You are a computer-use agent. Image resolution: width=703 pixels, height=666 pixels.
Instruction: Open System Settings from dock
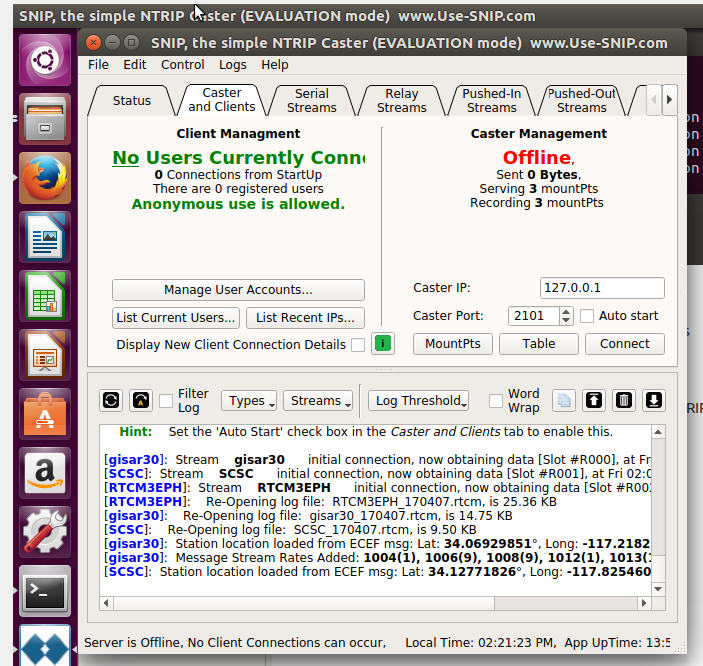click(45, 532)
